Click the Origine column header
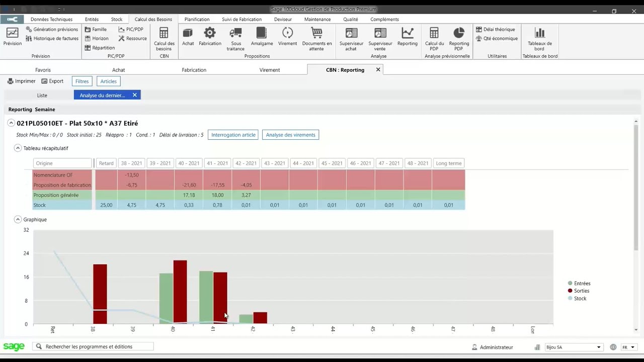644x362 pixels. 62,163
